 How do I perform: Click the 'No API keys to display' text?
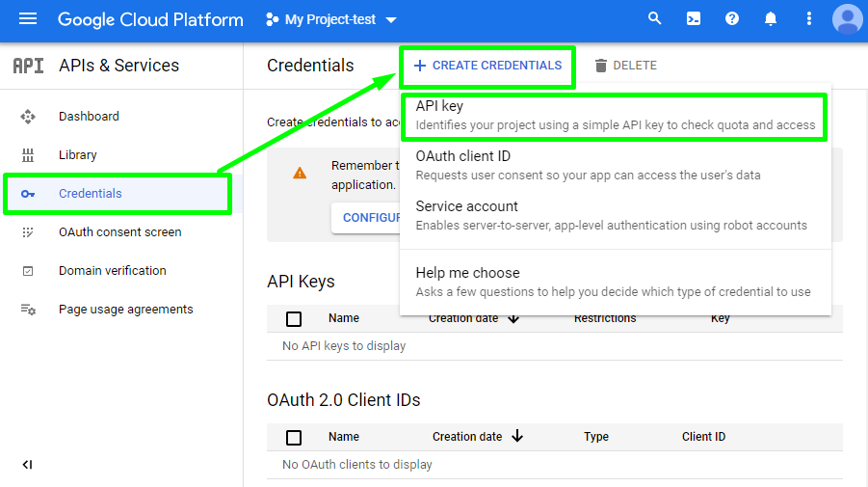(x=344, y=345)
